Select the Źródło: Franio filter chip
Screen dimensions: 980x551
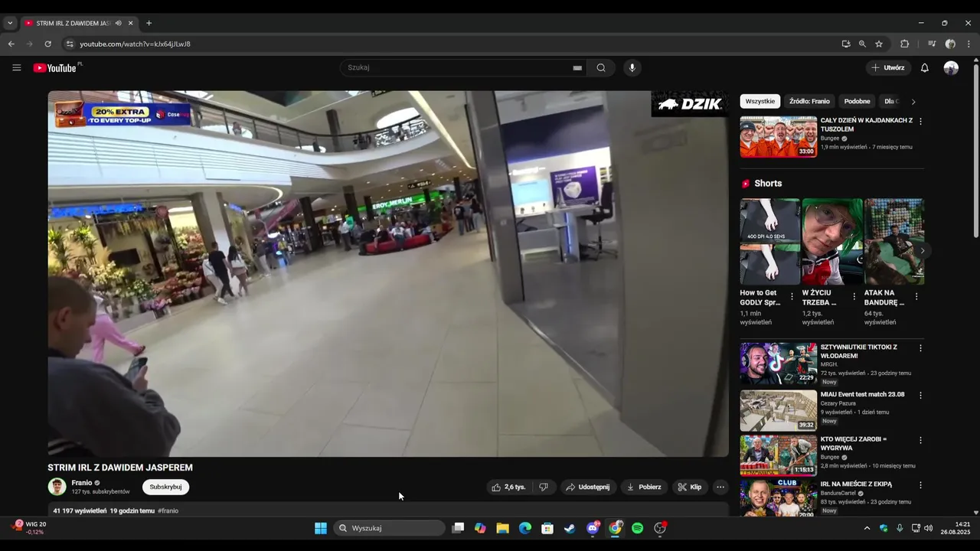coord(809,101)
